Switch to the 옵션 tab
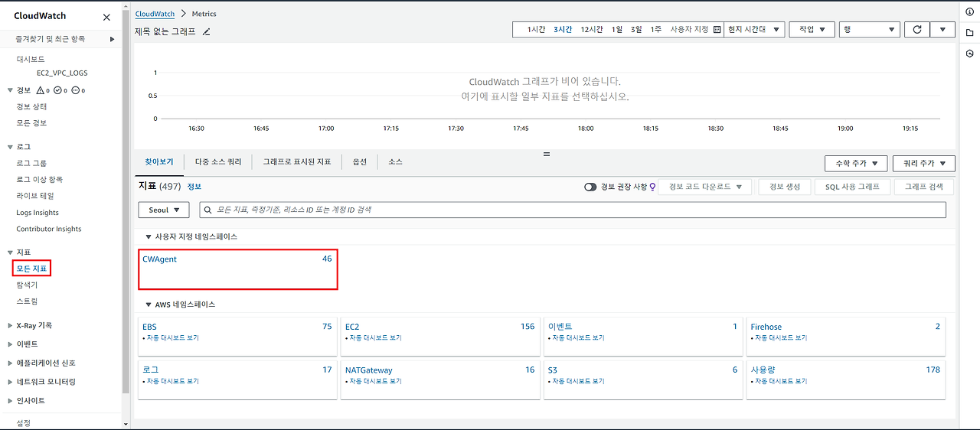Image resolution: width=980 pixels, height=430 pixels. click(x=360, y=162)
